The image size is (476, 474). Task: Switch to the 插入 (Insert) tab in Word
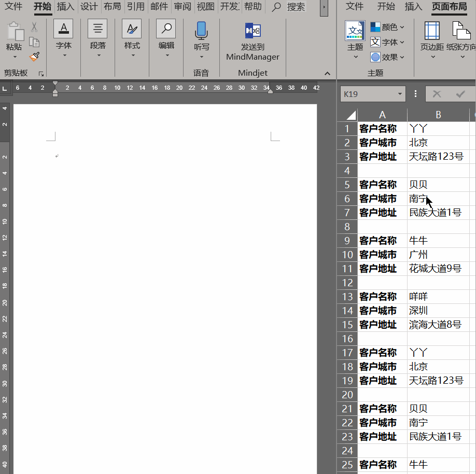tap(65, 6)
